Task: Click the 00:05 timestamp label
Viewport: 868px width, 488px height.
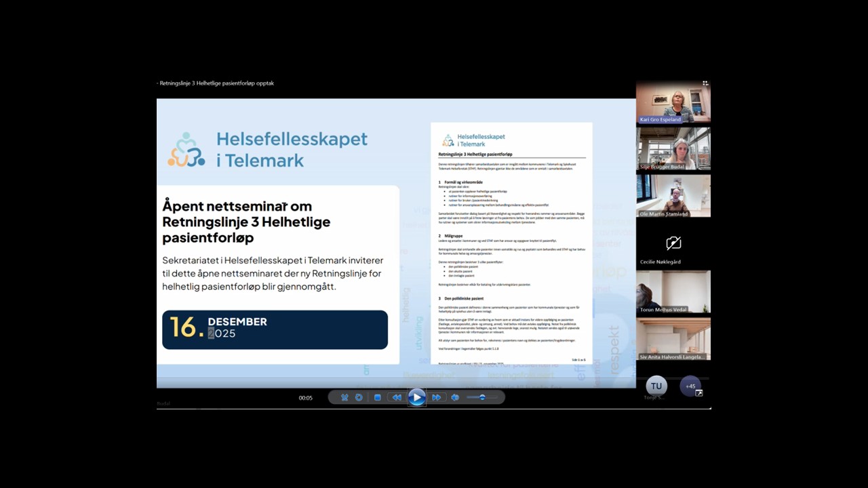Action: tap(305, 398)
